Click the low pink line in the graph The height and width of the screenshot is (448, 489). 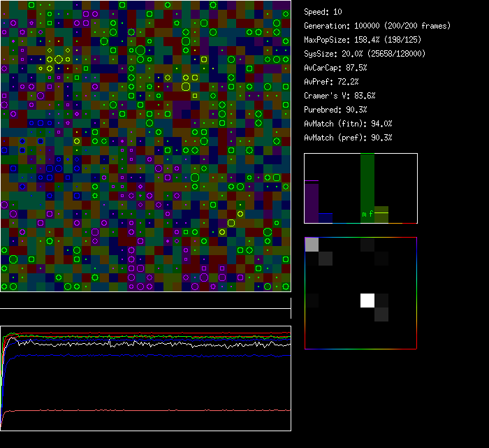140,410
